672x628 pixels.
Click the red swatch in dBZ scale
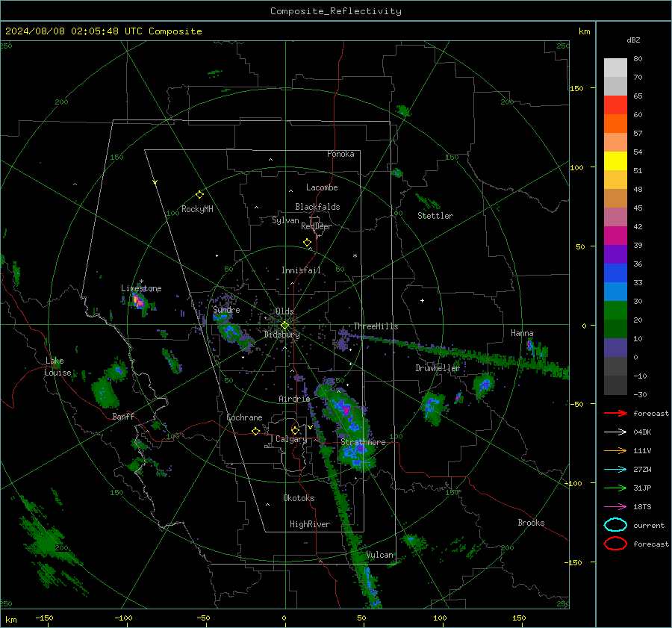tap(615, 105)
